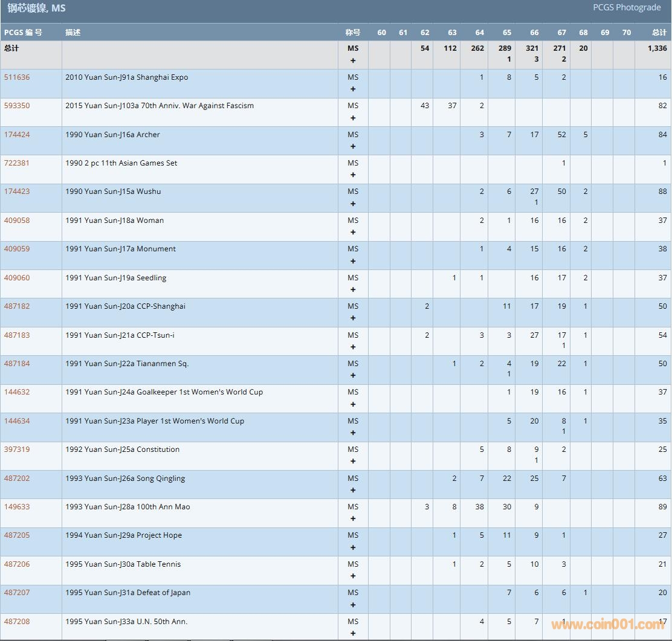672x641 pixels.
Task: Open PCGS number 409060 Seedling link
Action: [x=17, y=278]
